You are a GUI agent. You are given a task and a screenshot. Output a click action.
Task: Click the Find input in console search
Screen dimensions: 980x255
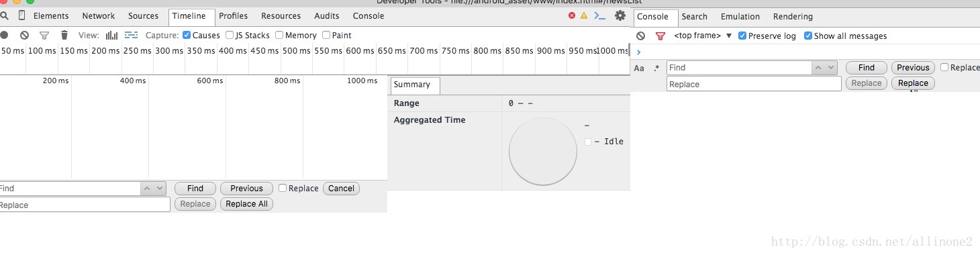(739, 67)
